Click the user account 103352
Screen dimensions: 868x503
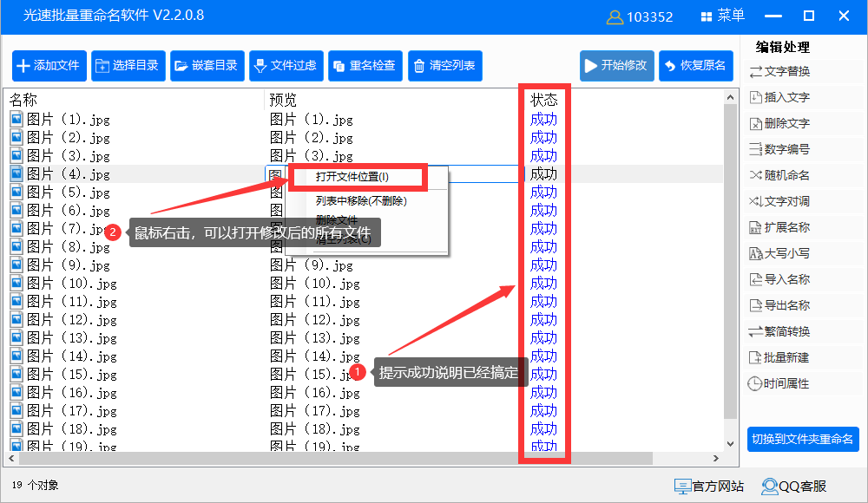(x=640, y=17)
